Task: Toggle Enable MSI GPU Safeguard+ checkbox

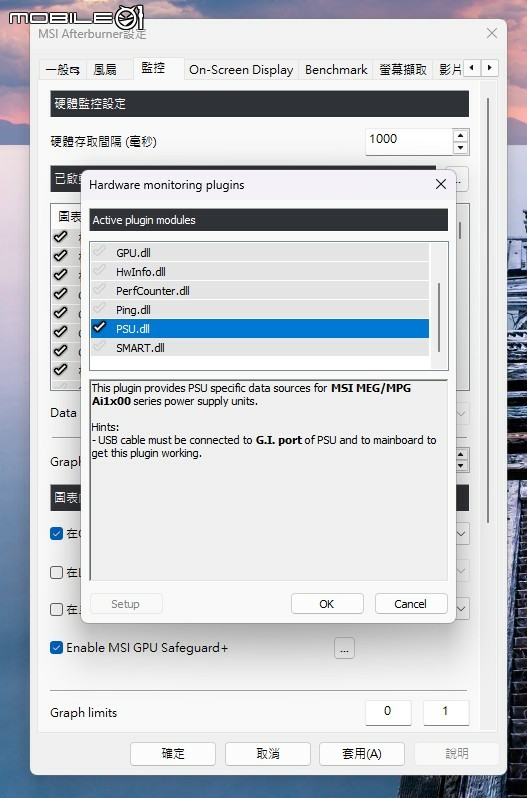Action: 56,648
